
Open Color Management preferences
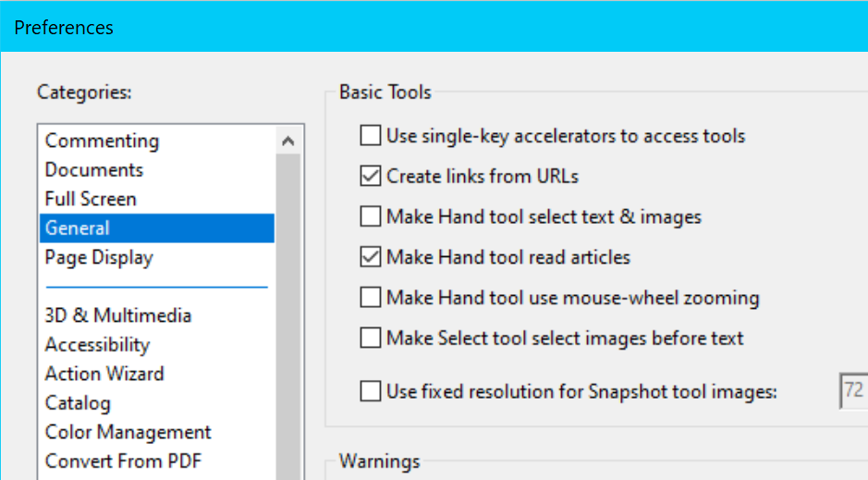pos(128,432)
